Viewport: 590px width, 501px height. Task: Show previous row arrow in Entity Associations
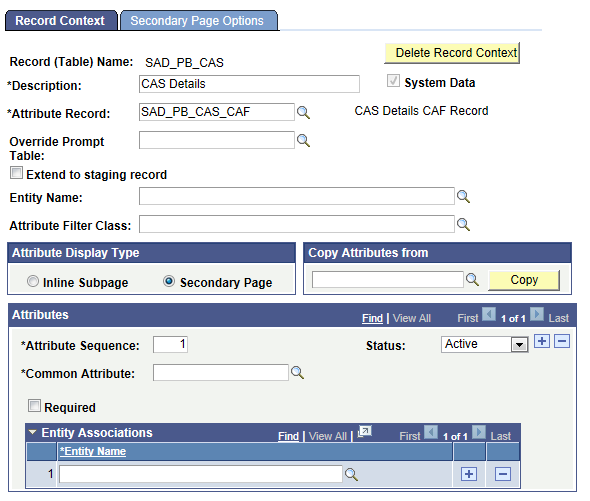click(x=431, y=432)
